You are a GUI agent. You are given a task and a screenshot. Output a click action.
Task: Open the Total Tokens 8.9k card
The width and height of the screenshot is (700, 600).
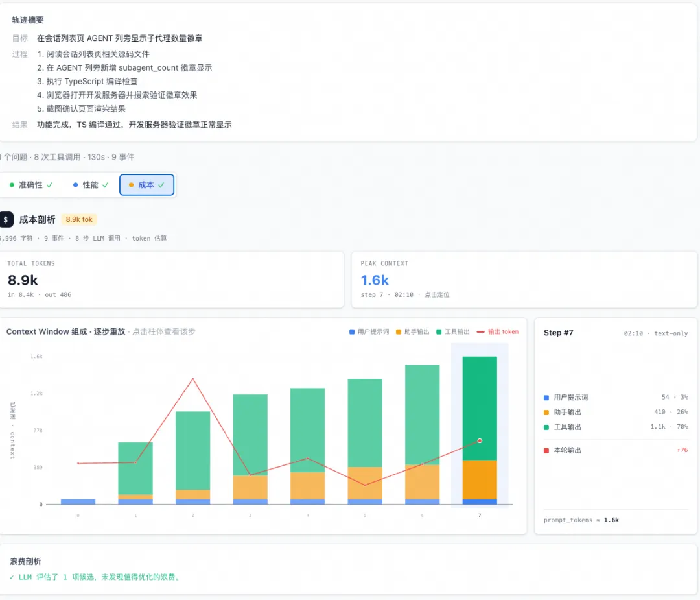point(171,280)
